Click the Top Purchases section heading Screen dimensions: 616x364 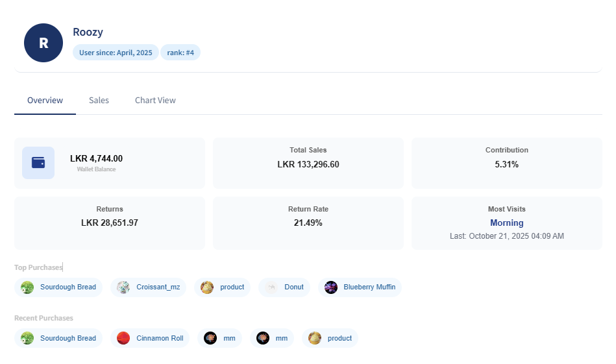(x=38, y=267)
